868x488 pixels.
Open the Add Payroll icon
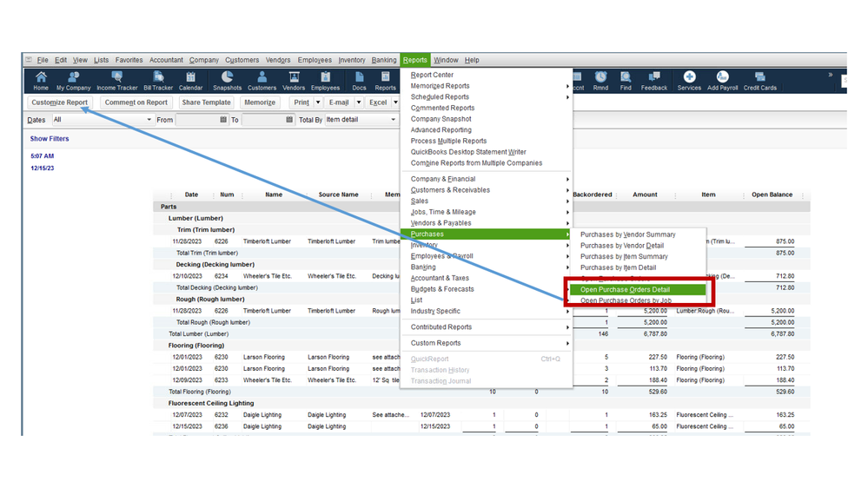click(722, 81)
